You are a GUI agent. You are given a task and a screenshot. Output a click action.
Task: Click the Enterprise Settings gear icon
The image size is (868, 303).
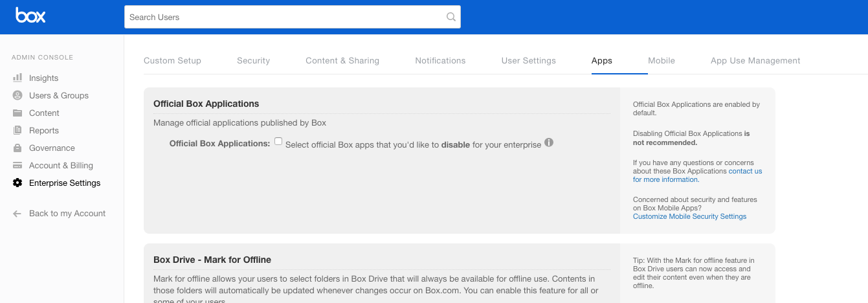click(17, 183)
